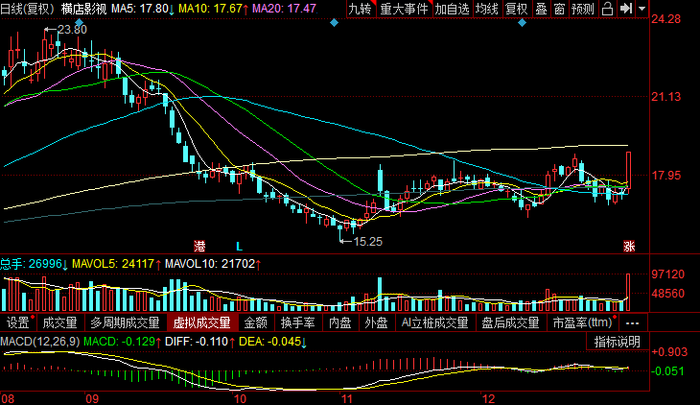Viewport: 700px width, 405px height.
Task: Switch to 多周期成交量 tab
Action: (x=125, y=322)
